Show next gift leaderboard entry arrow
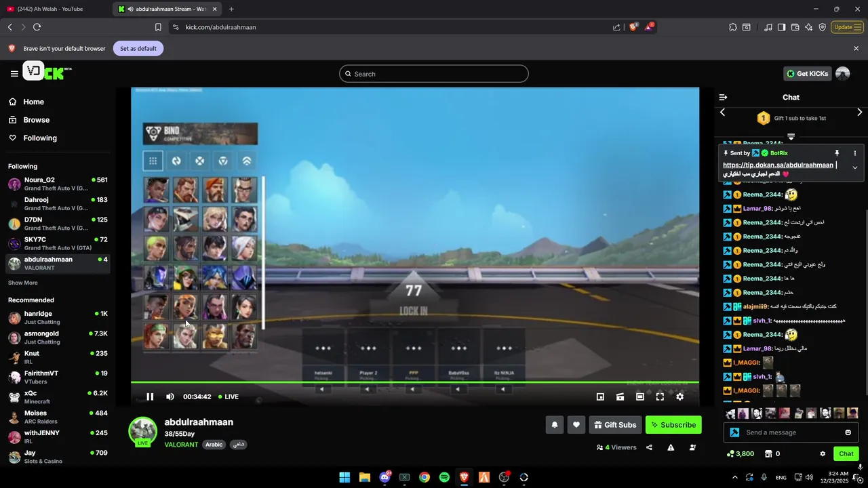The width and height of the screenshot is (868, 488). [859, 113]
